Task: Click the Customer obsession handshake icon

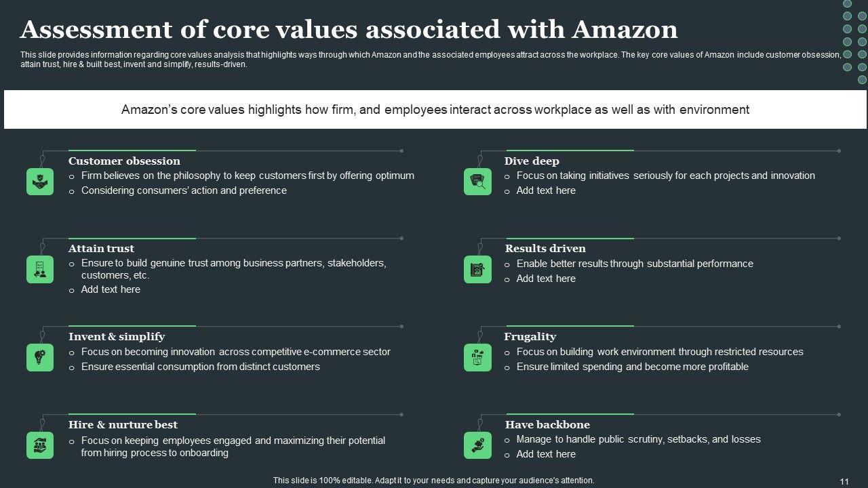Action: [40, 182]
